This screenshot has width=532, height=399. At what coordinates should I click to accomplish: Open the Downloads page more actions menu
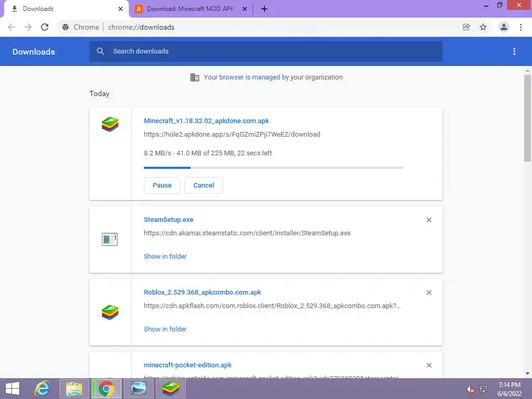click(514, 51)
